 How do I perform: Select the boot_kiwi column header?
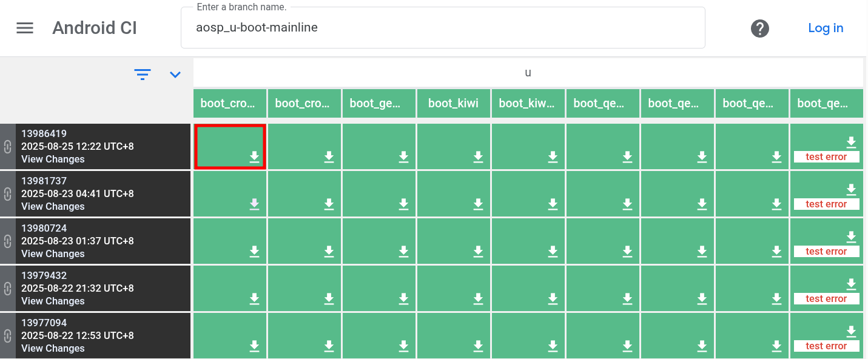[x=453, y=103]
